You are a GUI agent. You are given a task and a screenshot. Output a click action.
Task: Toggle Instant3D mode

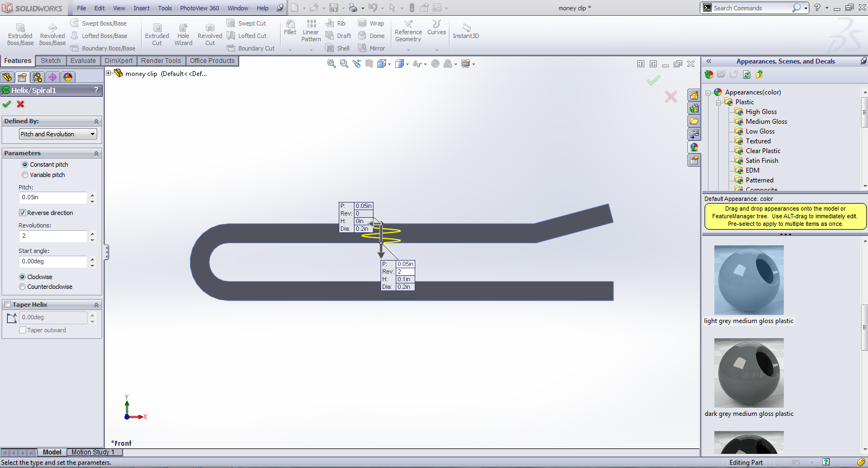coord(466,31)
